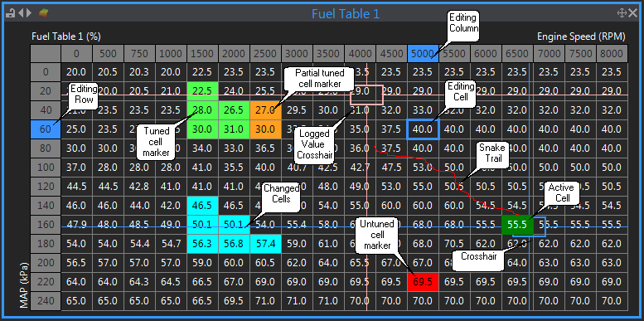Toggle the lock icon in title bar
This screenshot has width=644, height=321.
(x=10, y=13)
